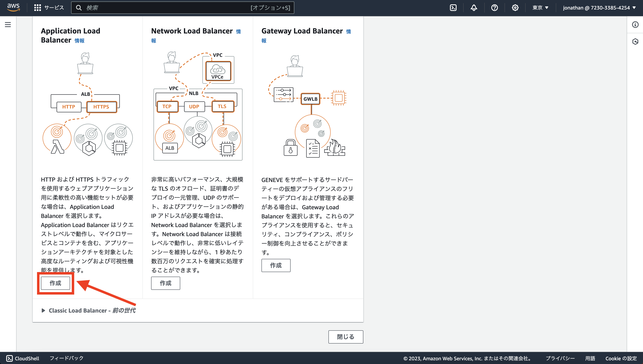Open the help question mark icon

click(x=494, y=7)
